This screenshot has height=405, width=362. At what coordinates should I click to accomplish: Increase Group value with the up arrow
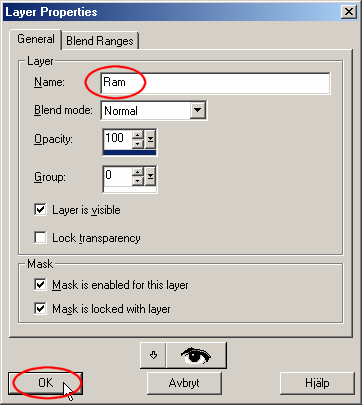138,172
